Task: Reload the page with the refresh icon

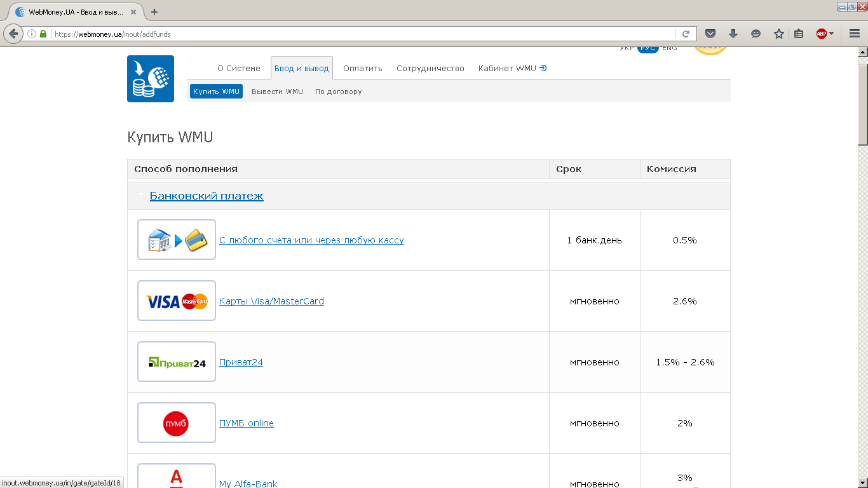Action: (x=686, y=34)
